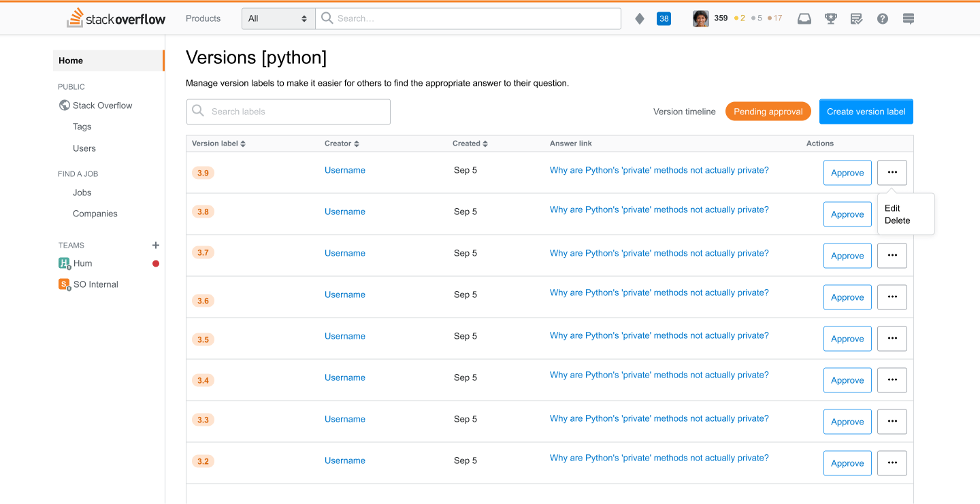Screen dimensions: 980x504
Task: Approve version label 3.7
Action: tap(847, 256)
